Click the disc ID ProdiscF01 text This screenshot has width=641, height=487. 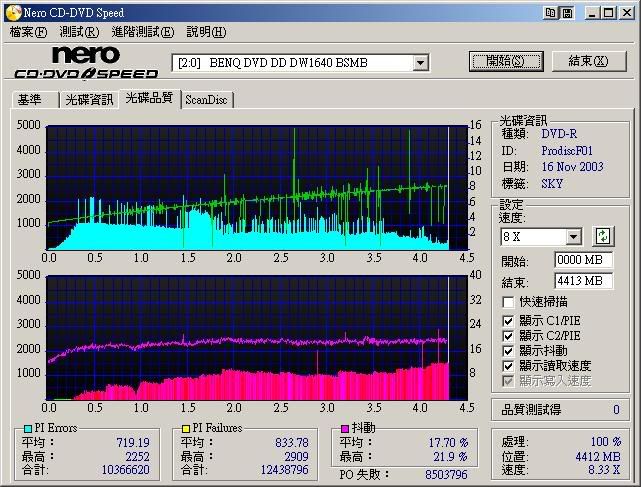click(567, 151)
